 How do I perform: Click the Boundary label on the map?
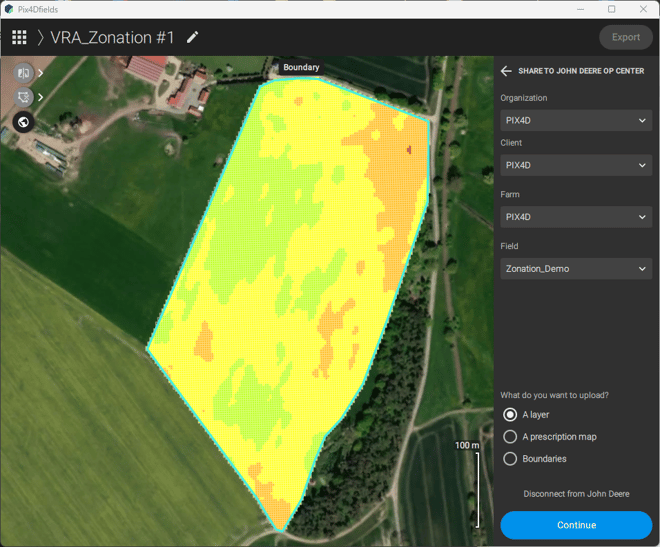click(301, 68)
